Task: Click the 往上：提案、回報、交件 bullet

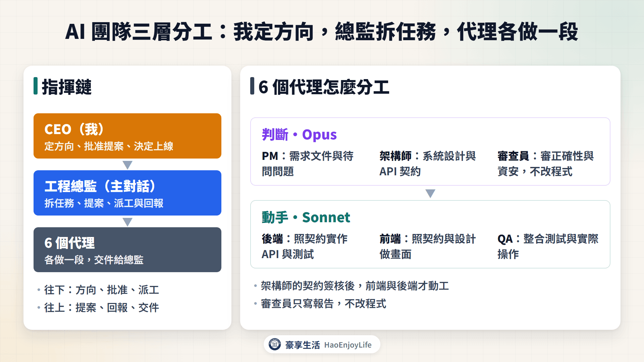Action: tap(102, 307)
